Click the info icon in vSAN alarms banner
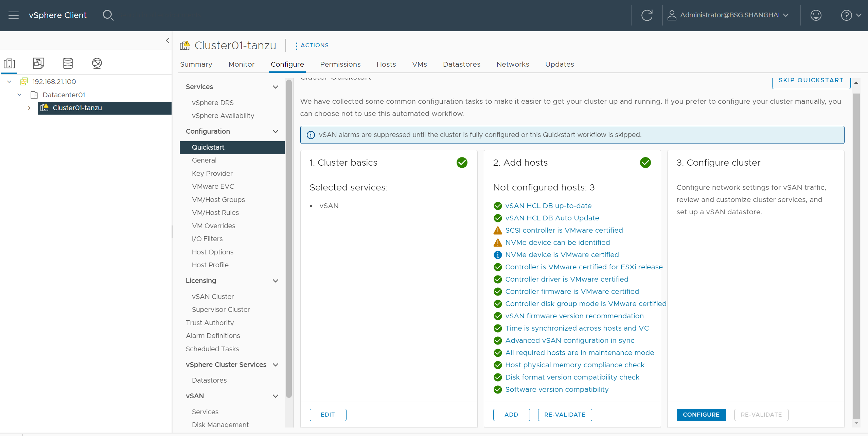Screen dimensions: 868x436 tap(311, 135)
